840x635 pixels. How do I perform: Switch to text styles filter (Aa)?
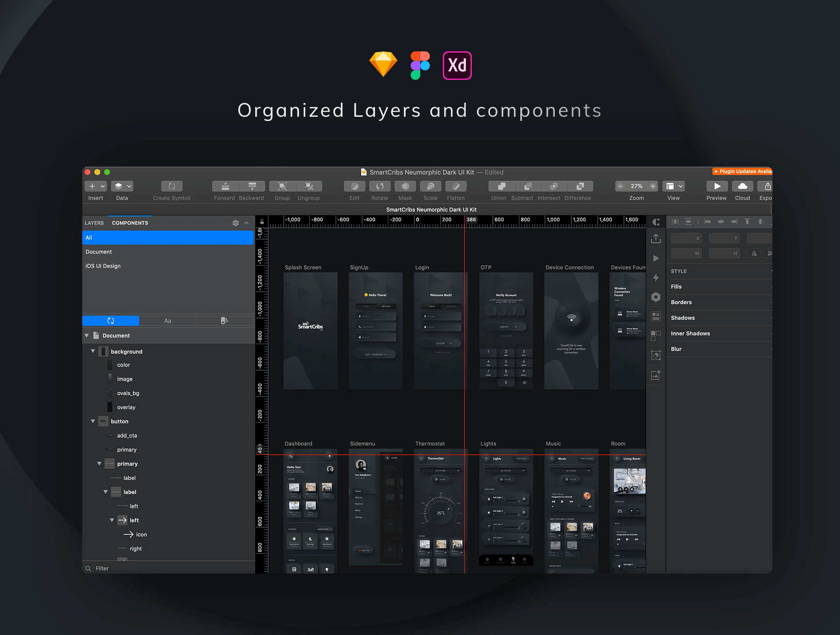[x=168, y=321]
